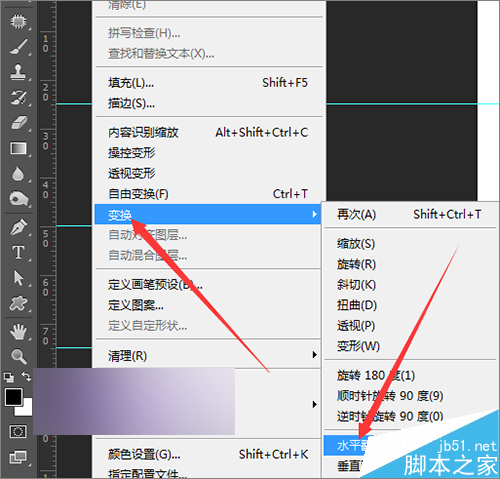This screenshot has width=500, height=479.
Task: Select the Spot Healing tool at top
Action: tap(18, 21)
